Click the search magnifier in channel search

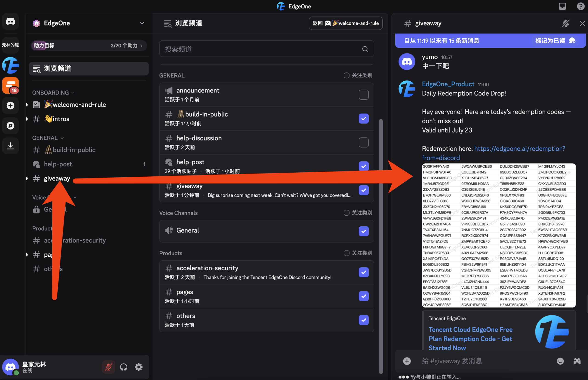click(365, 49)
